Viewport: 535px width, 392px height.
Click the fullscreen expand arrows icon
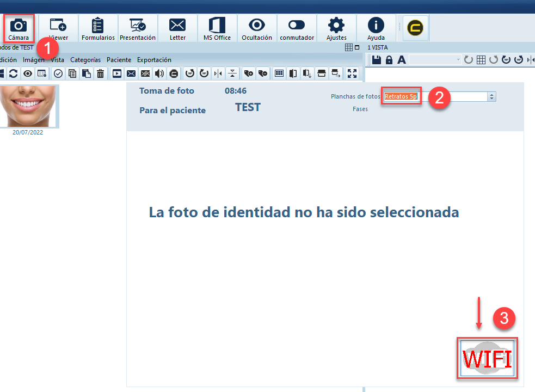(x=352, y=73)
